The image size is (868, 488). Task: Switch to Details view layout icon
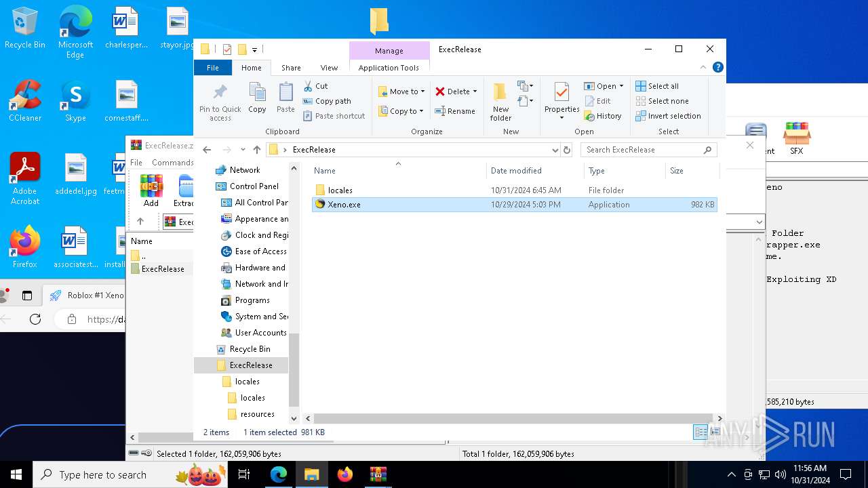pos(701,432)
